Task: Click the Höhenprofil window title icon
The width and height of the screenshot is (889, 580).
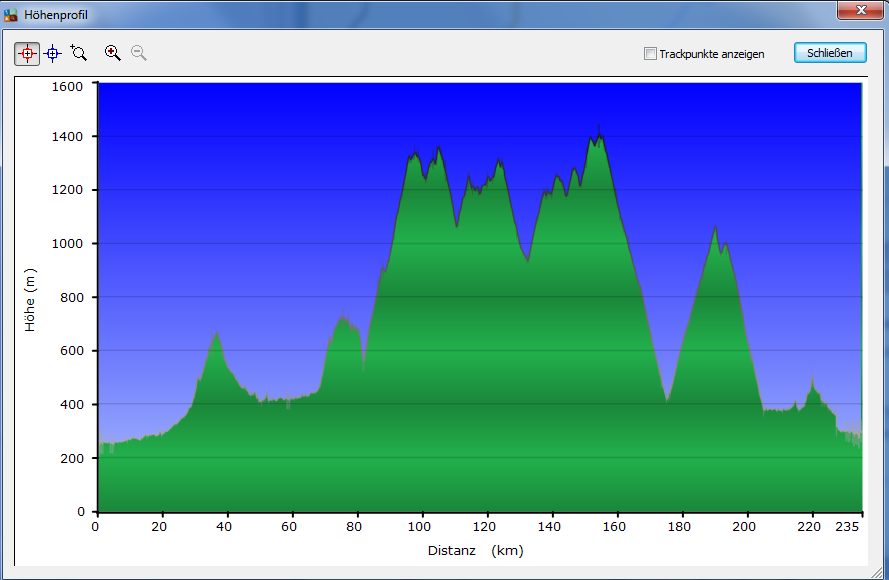Action: pos(12,15)
